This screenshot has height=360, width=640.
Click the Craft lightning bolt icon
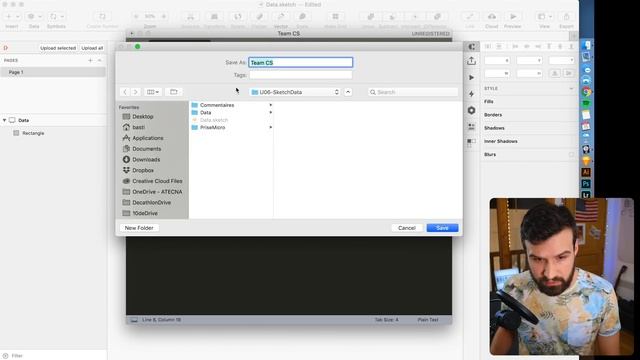471,94
